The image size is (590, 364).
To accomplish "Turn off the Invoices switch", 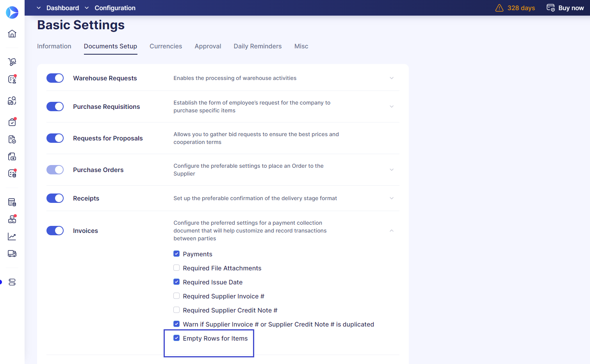I will point(55,231).
